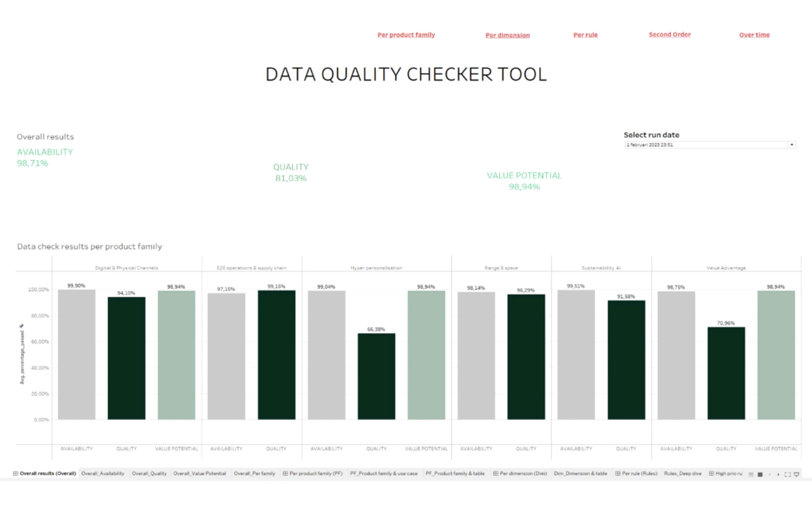
Task: Select E2E operations availability bar 97,15%
Action: point(226,356)
